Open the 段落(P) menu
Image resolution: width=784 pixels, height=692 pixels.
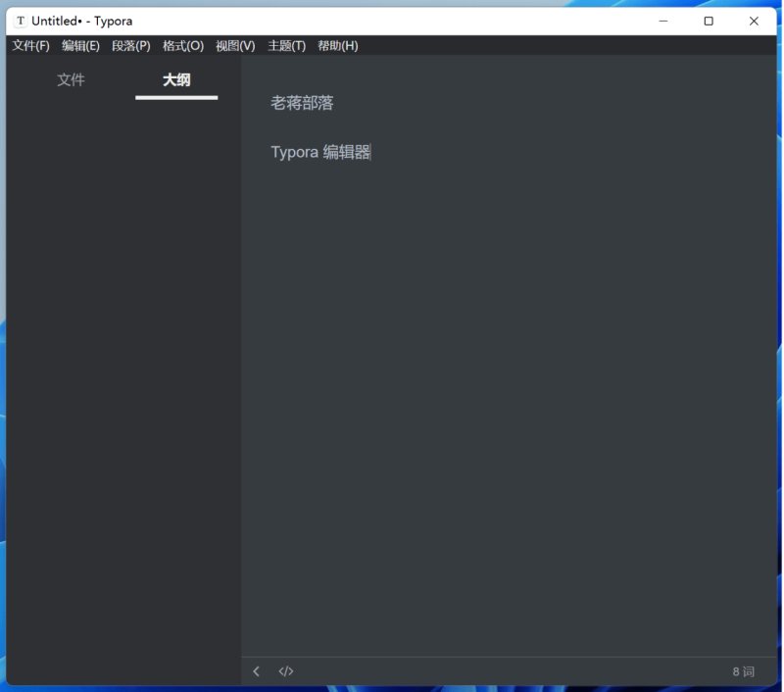click(x=131, y=46)
